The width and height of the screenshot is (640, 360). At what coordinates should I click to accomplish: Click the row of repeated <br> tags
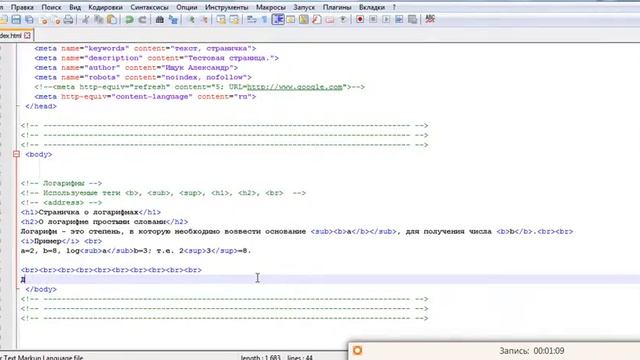click(111, 270)
